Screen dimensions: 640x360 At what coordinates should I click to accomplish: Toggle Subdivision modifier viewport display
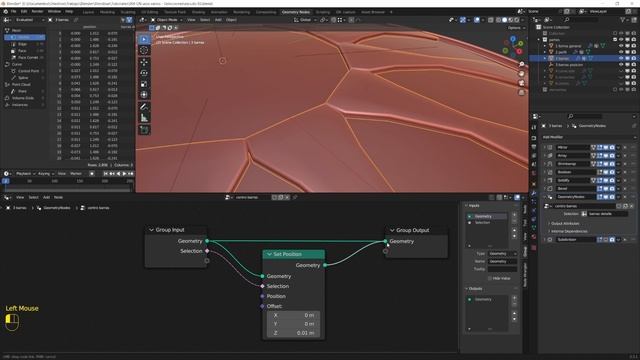[606, 240]
